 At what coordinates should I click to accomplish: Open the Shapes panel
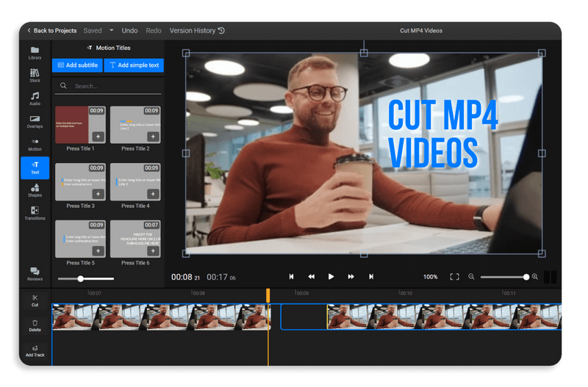click(35, 190)
